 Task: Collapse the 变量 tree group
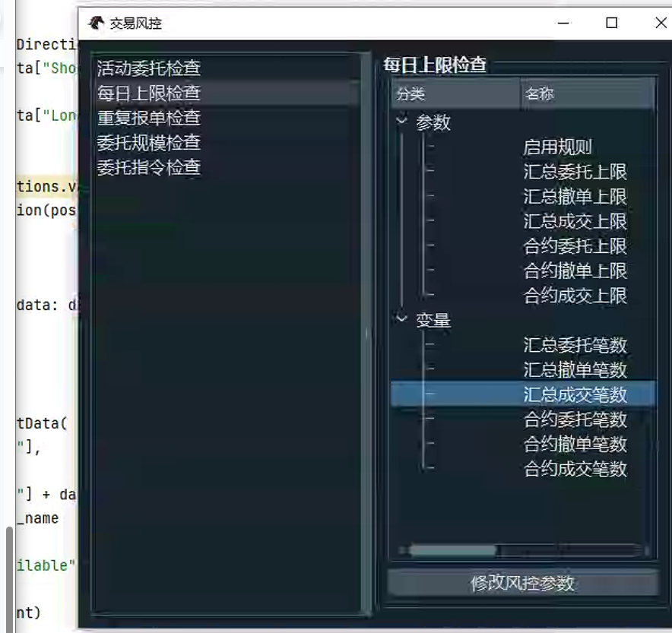tap(401, 320)
